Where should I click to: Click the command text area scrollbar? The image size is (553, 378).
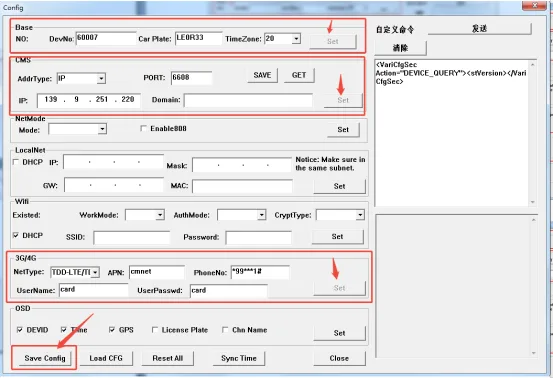pos(533,133)
